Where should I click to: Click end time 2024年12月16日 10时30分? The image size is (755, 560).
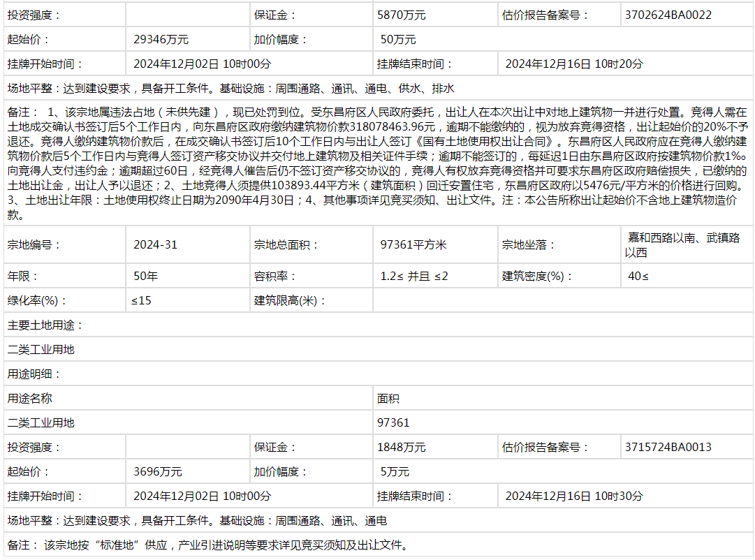573,496
